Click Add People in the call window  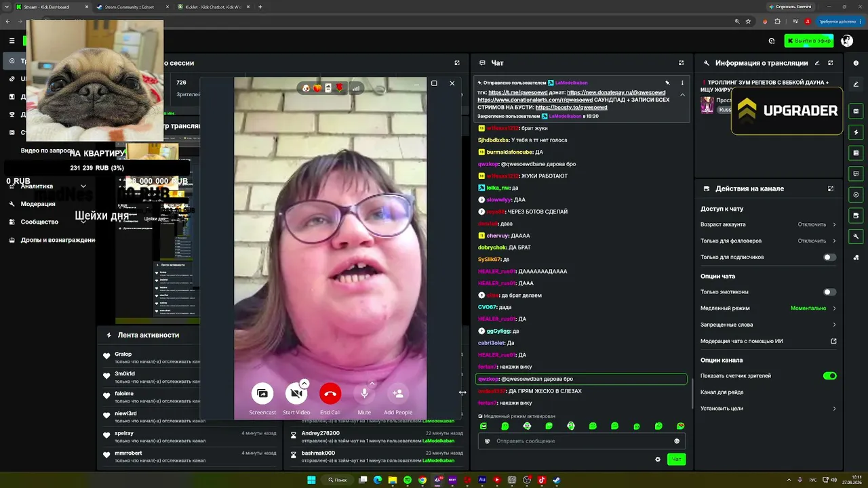coord(398,393)
